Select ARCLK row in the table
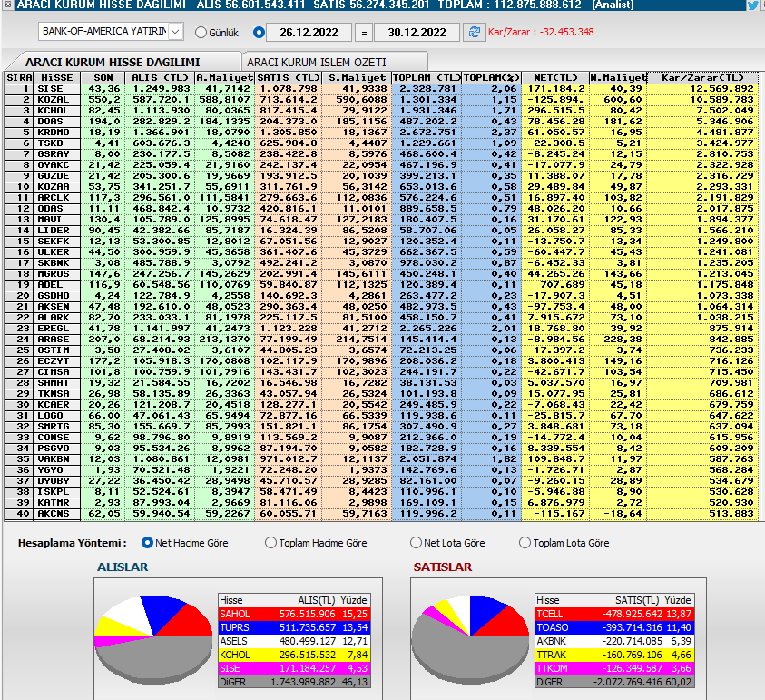This screenshot has height=700, width=765. 381,198
